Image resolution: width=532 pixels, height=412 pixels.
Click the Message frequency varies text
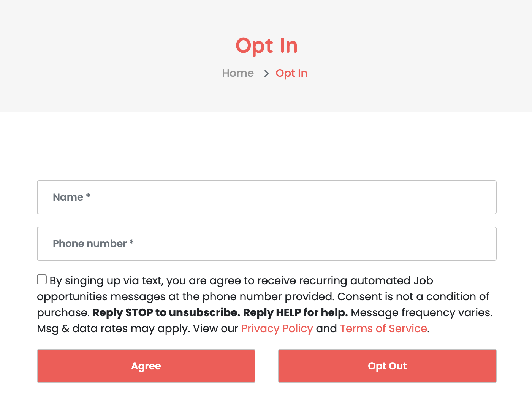(x=421, y=312)
